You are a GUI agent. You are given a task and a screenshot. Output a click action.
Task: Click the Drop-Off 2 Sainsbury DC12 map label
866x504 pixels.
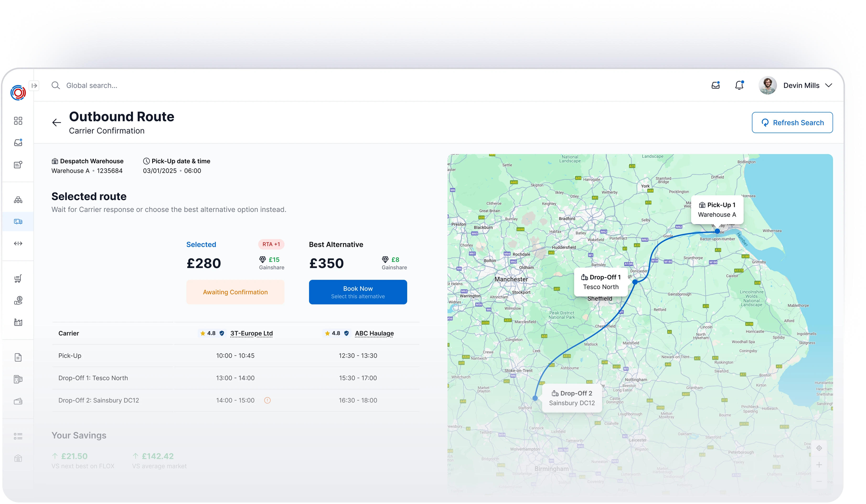coord(572,398)
